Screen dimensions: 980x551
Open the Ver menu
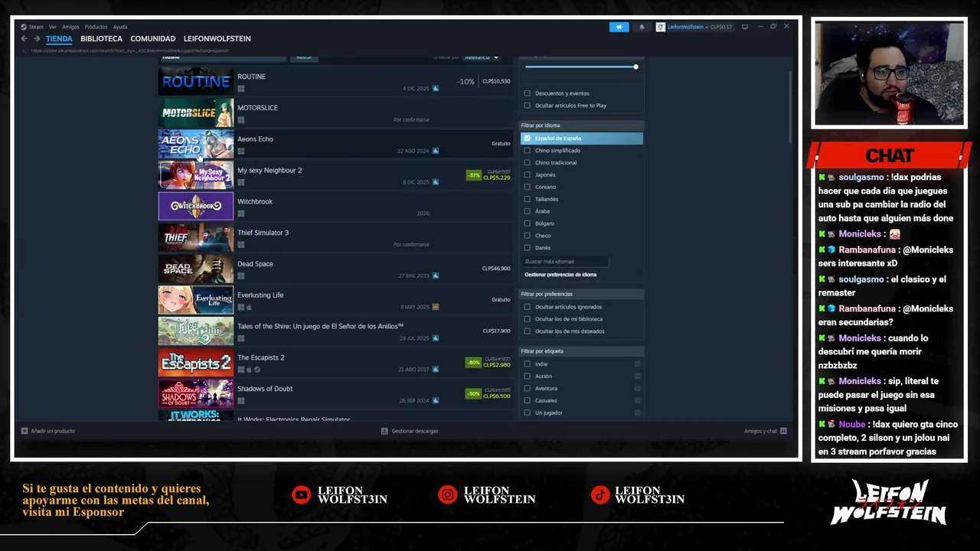coord(53,27)
